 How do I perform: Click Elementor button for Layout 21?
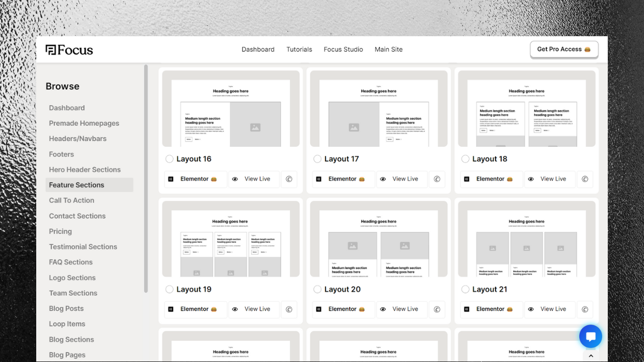492,309
